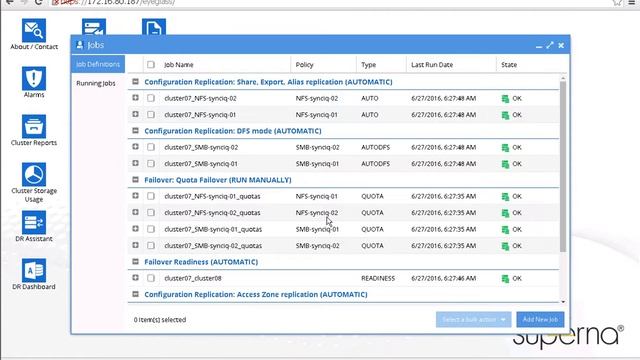The height and width of the screenshot is (360, 640).
Task: Expand row details for cluster07_NFS-synciq-02
Action: (x=136, y=98)
